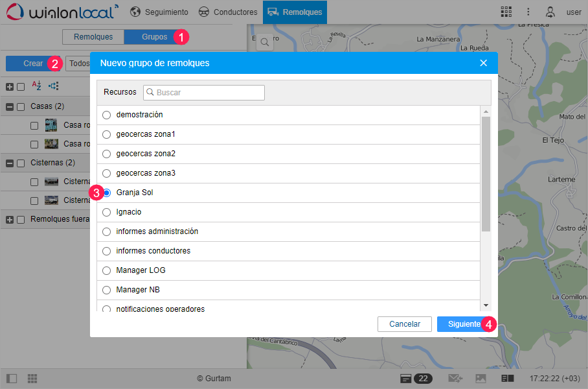Open the Todos filter dropdown

point(78,64)
